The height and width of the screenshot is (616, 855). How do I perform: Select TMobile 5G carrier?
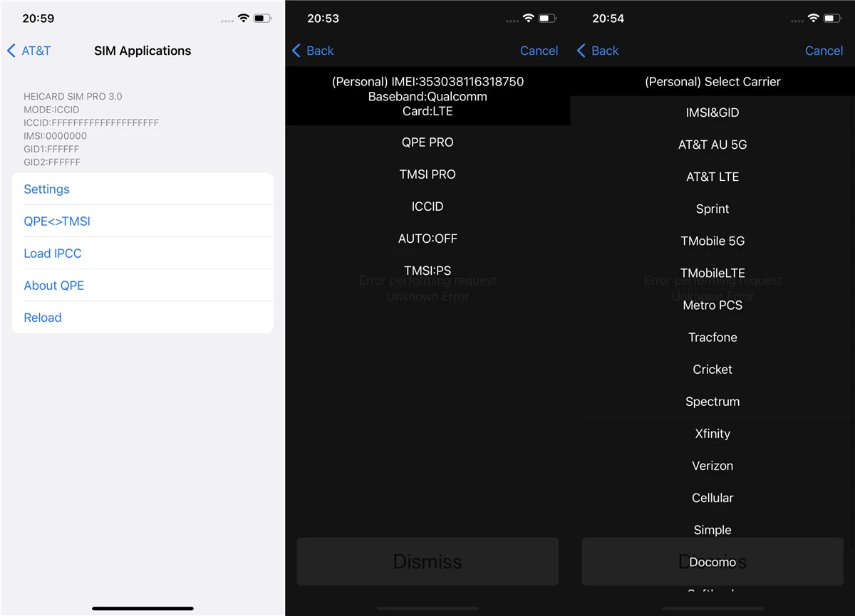click(x=712, y=241)
